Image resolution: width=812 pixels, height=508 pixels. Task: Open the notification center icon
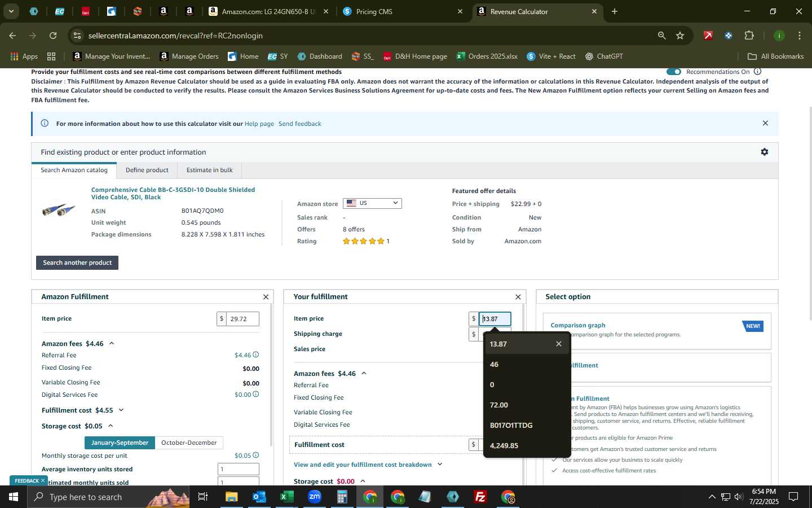(x=793, y=497)
